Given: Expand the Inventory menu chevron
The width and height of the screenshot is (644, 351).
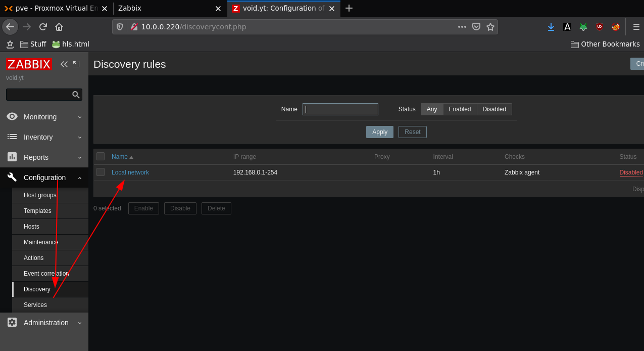Looking at the screenshot, I should [80, 137].
